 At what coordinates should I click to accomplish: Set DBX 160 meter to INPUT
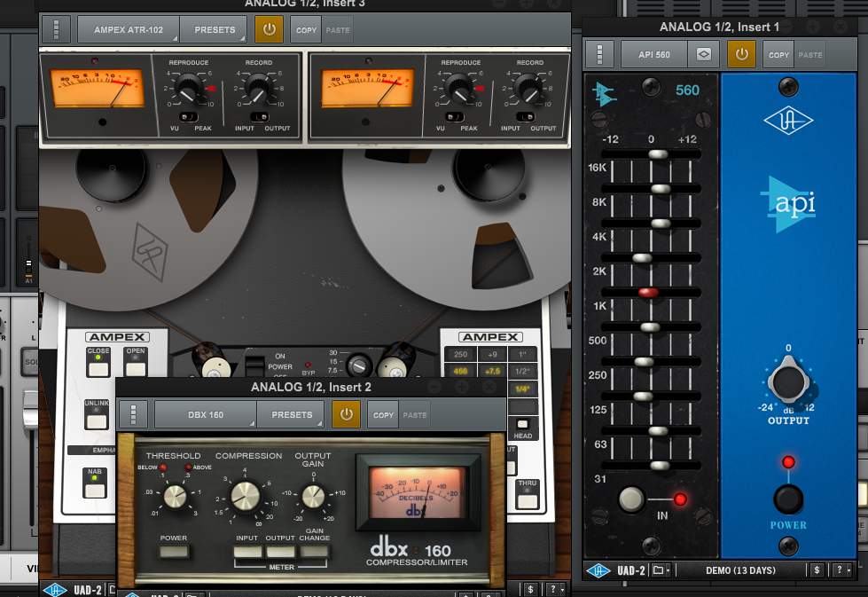point(247,552)
